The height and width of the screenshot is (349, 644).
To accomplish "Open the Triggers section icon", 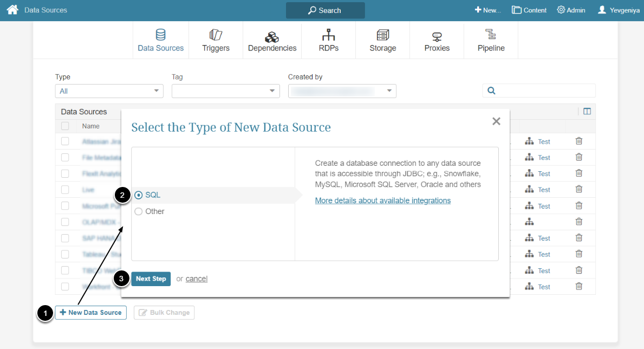I will tap(216, 35).
